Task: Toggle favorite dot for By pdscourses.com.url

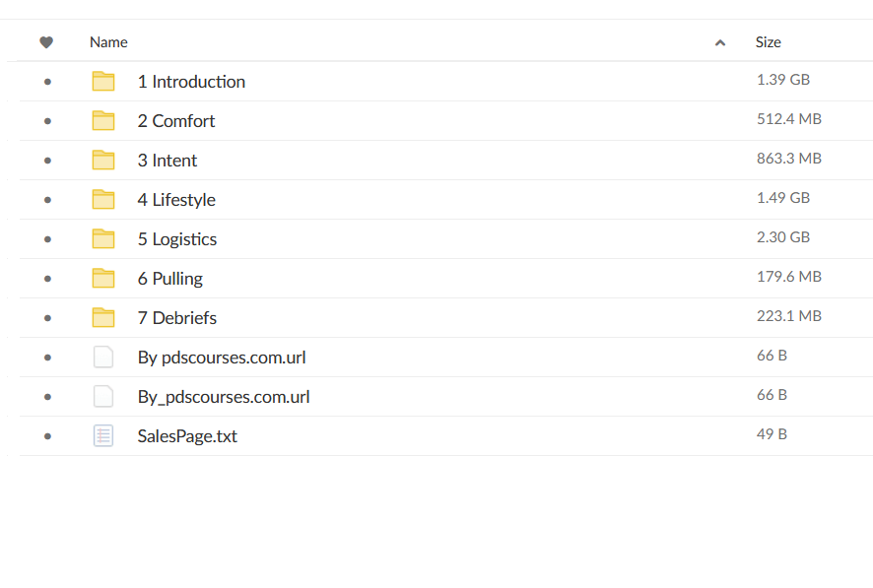Action: 48,358
